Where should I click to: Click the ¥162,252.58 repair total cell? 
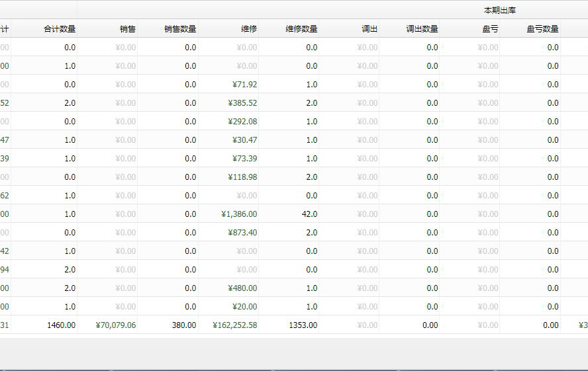click(235, 325)
